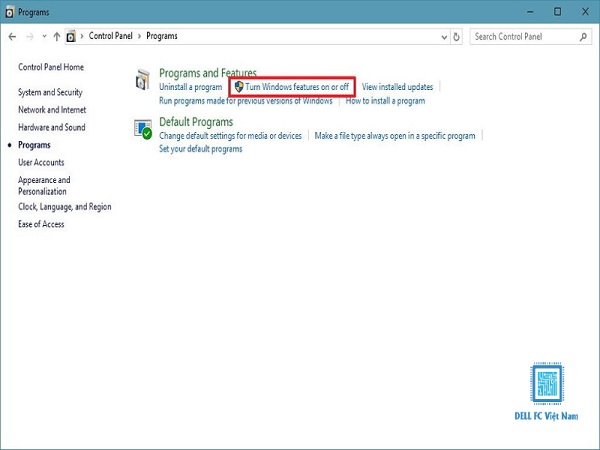
Task: Open System and Security category
Action: point(50,92)
